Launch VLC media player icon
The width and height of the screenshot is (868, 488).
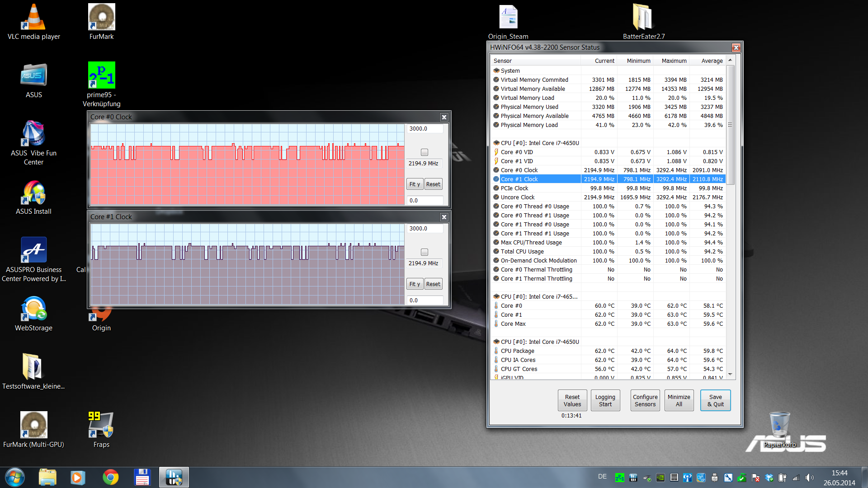tap(33, 18)
